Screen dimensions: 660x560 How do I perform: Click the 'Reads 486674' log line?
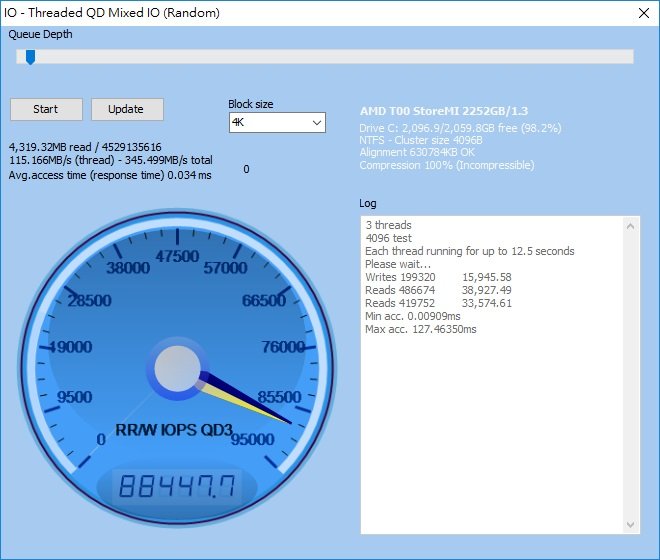[x=438, y=290]
